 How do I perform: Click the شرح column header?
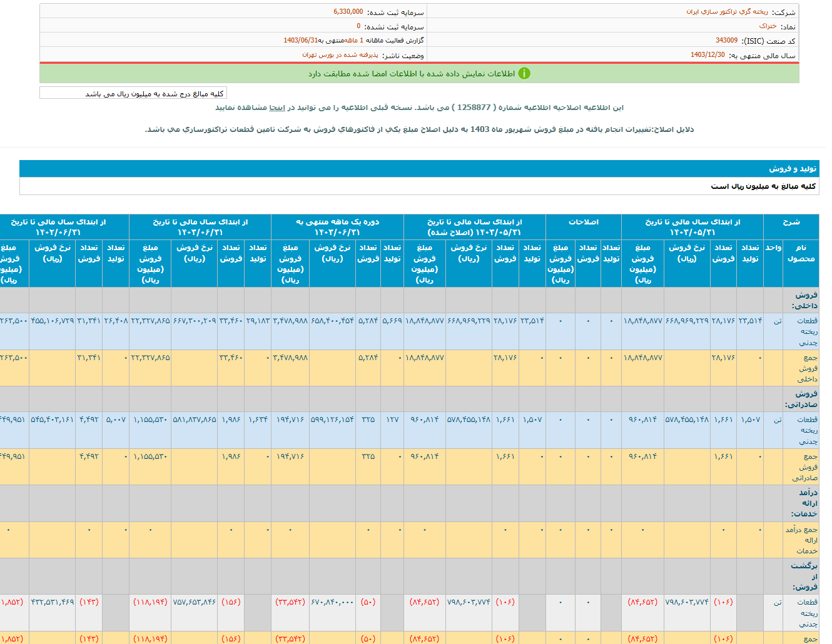791,222
